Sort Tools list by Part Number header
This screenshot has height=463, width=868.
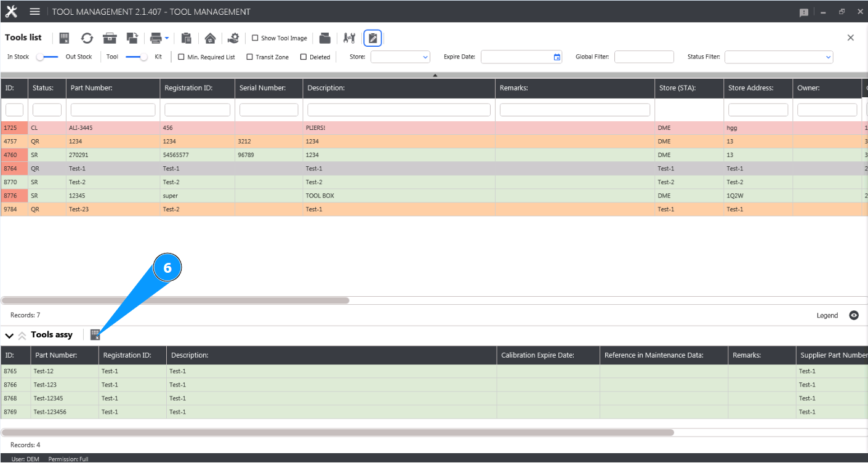pyautogui.click(x=113, y=88)
